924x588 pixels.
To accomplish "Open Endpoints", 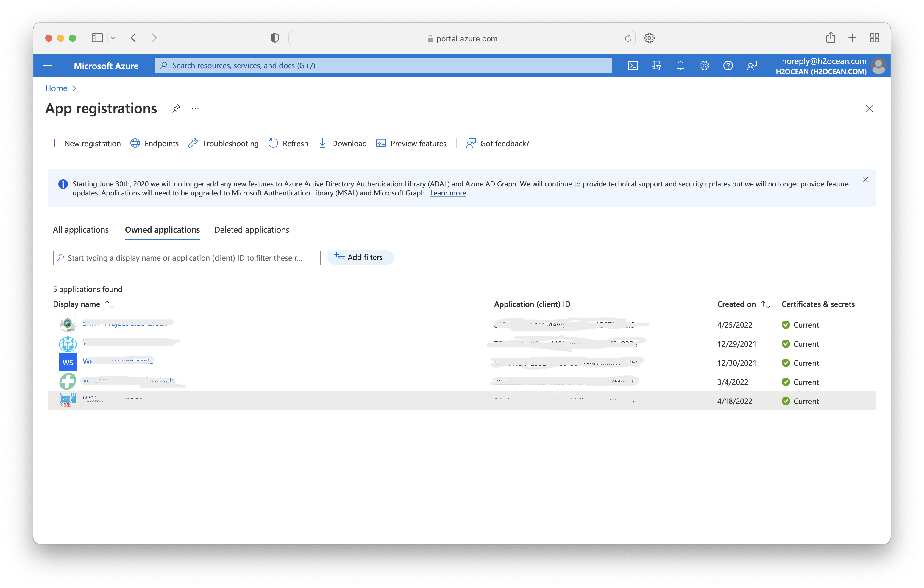I will coord(154,143).
